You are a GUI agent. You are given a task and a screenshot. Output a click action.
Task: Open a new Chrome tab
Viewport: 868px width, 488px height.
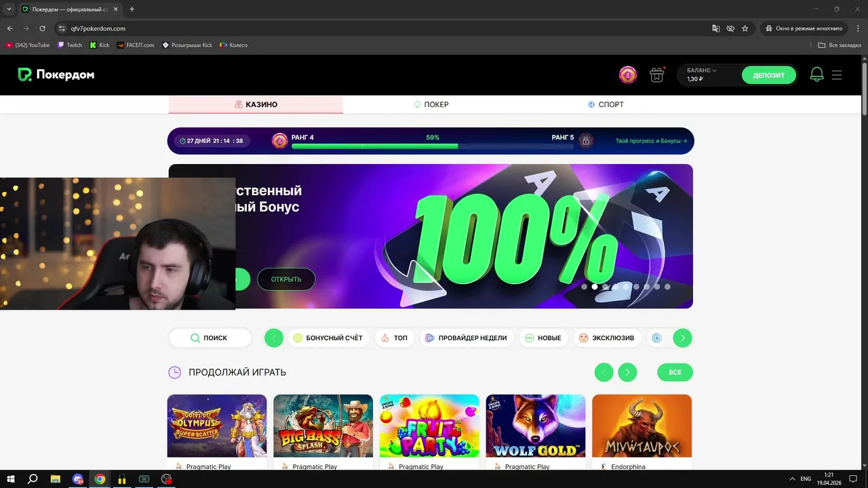132,9
